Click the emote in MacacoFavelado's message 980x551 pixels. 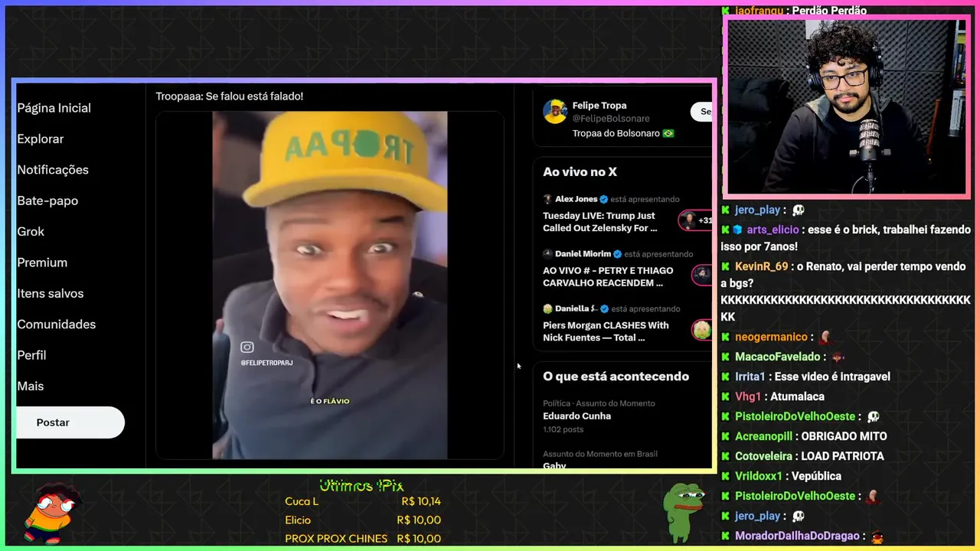click(x=838, y=357)
